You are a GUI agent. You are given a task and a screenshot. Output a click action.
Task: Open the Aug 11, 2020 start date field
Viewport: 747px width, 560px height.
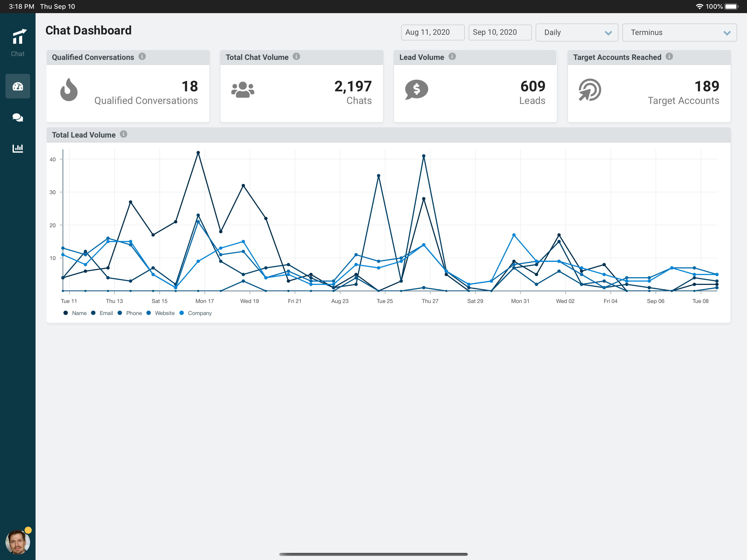[432, 33]
